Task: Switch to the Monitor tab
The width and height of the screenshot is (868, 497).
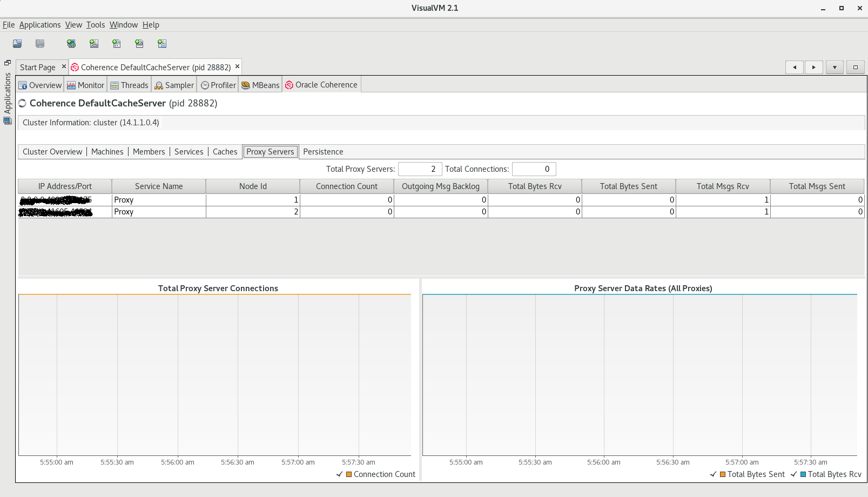Action: [86, 85]
